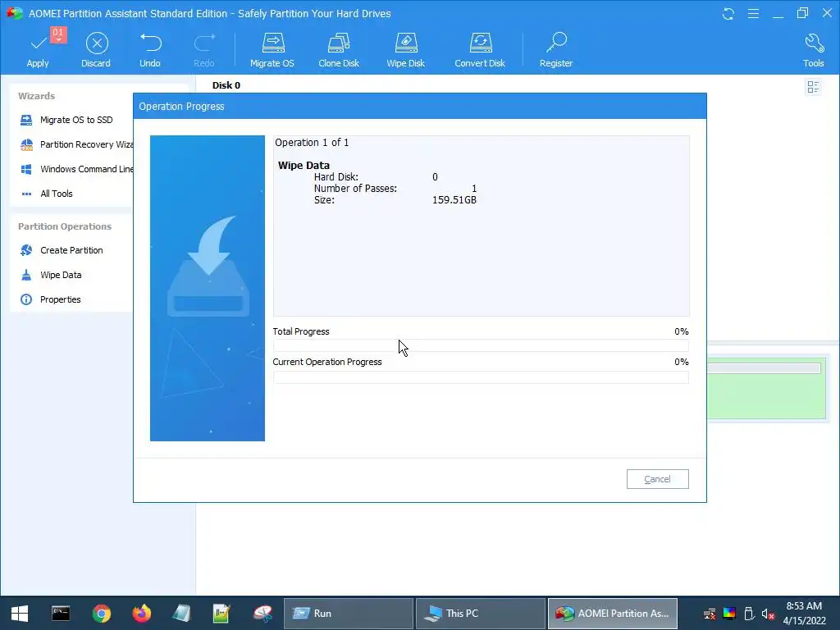
Task: Cancel the wipe operation
Action: pyautogui.click(x=657, y=479)
